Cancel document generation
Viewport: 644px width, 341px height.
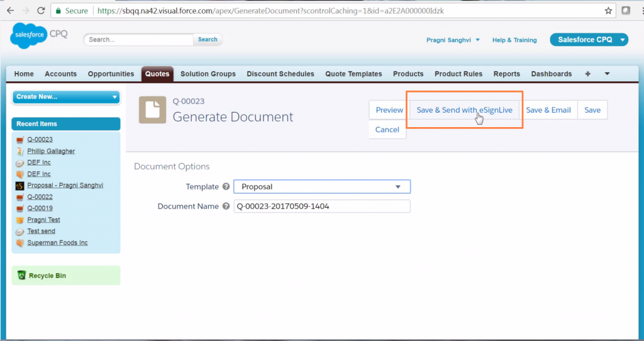(387, 130)
